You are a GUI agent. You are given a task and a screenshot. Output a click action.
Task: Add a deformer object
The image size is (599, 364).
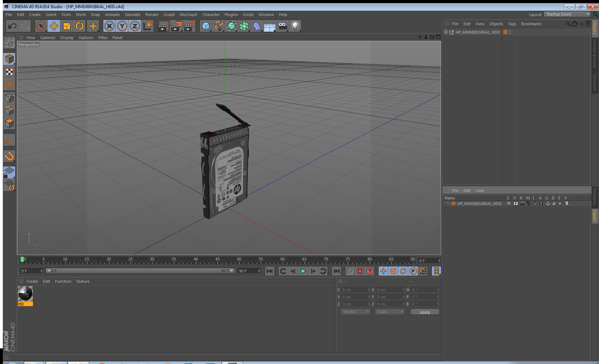[x=257, y=26]
